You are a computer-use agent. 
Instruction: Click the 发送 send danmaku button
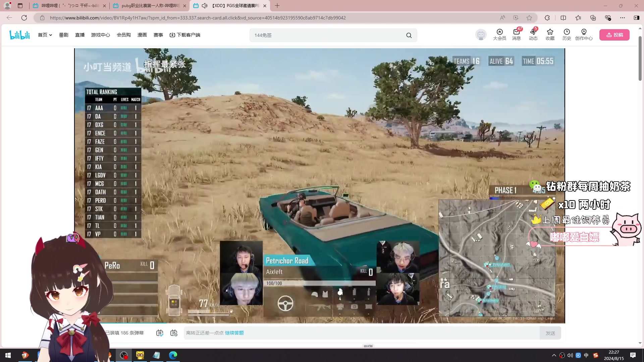pyautogui.click(x=550, y=333)
